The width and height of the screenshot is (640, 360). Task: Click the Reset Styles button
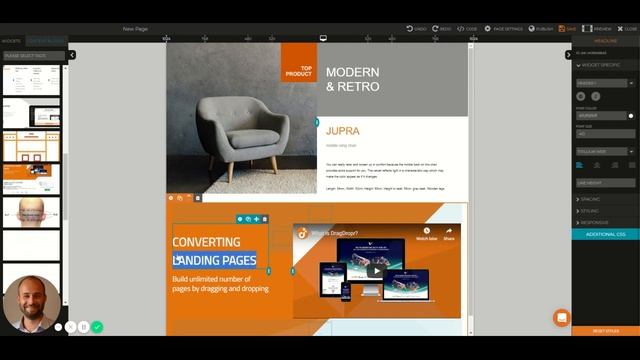click(x=606, y=331)
